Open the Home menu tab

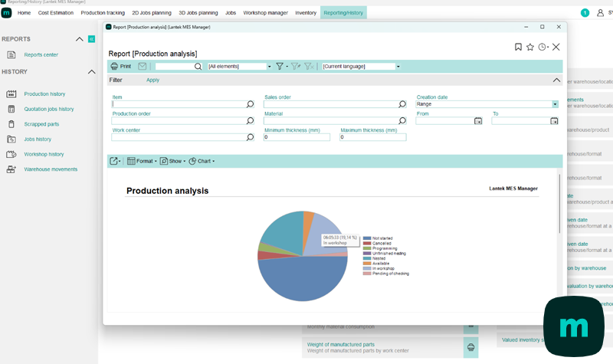point(24,13)
